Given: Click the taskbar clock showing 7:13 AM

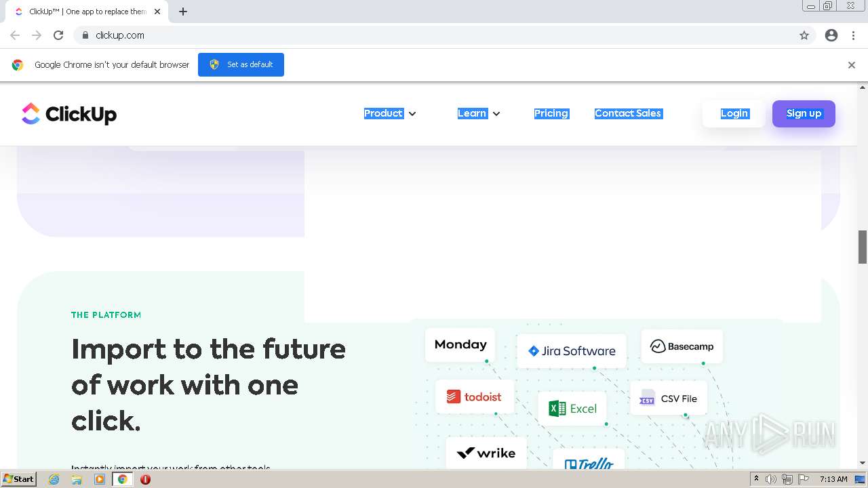Looking at the screenshot, I should tap(833, 479).
